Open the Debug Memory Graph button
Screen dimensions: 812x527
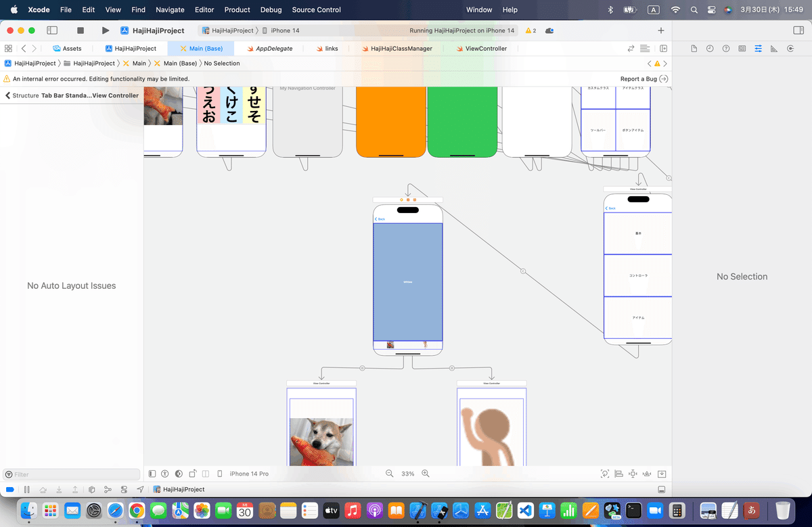(108, 489)
